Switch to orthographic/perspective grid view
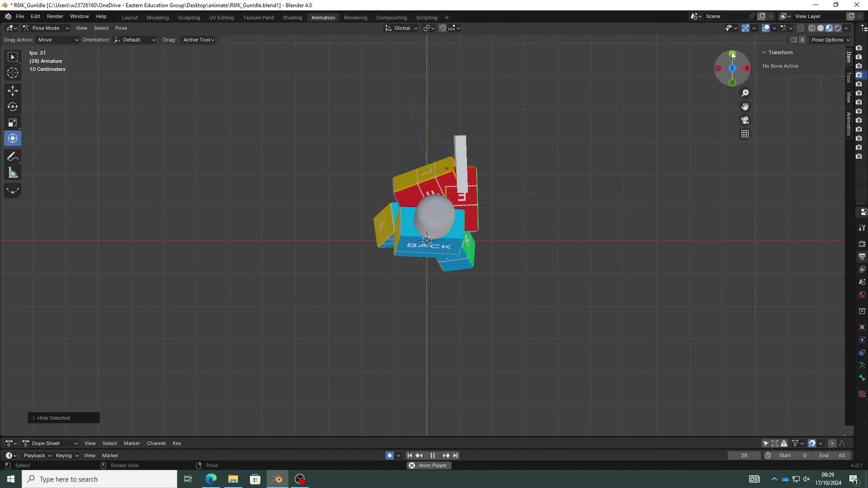868x488 pixels. 745,134
